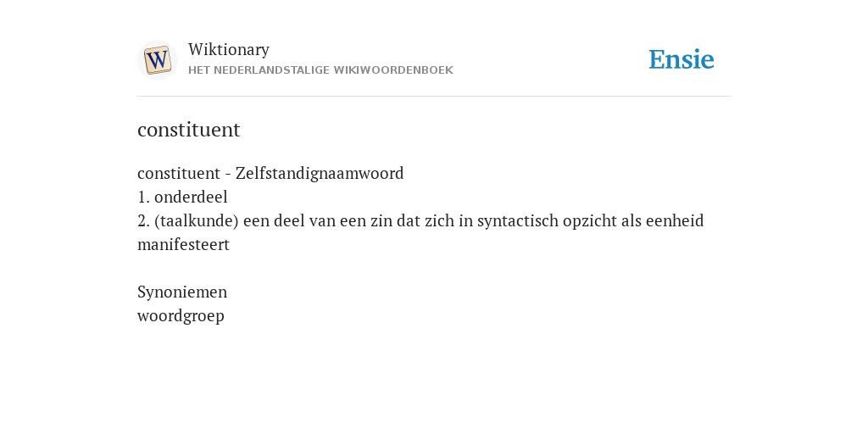The height and width of the screenshot is (434, 868).
Task: Click the word manifesteert
Action: 183,245
